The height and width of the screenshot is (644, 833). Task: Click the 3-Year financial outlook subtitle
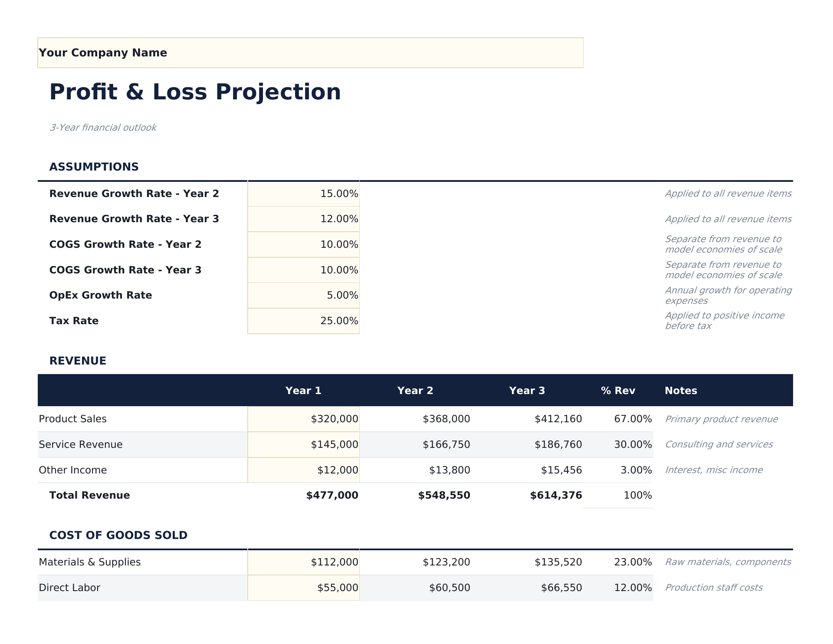[x=103, y=127]
